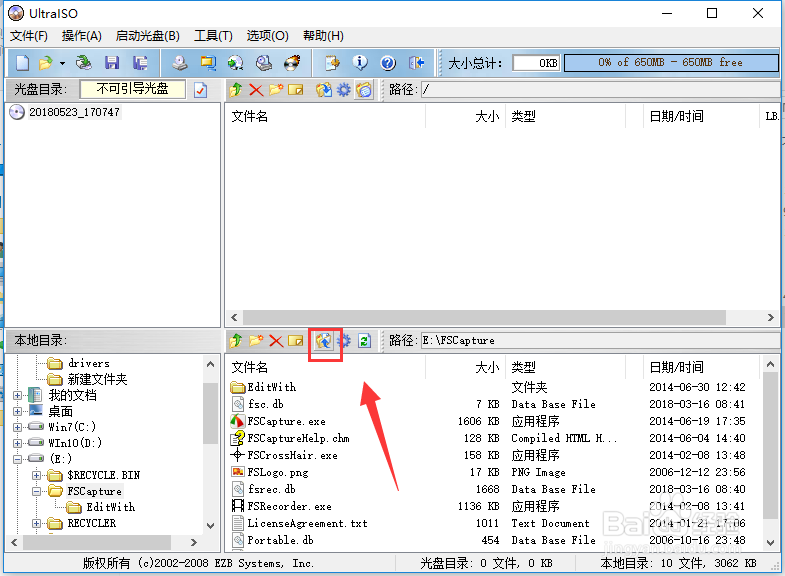Click Refresh local directory icon

364,341
